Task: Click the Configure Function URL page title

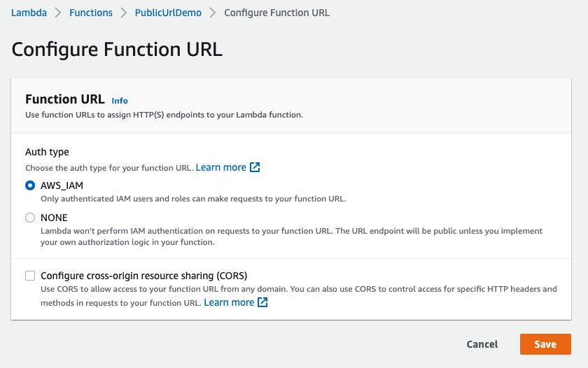Action: 117,50
